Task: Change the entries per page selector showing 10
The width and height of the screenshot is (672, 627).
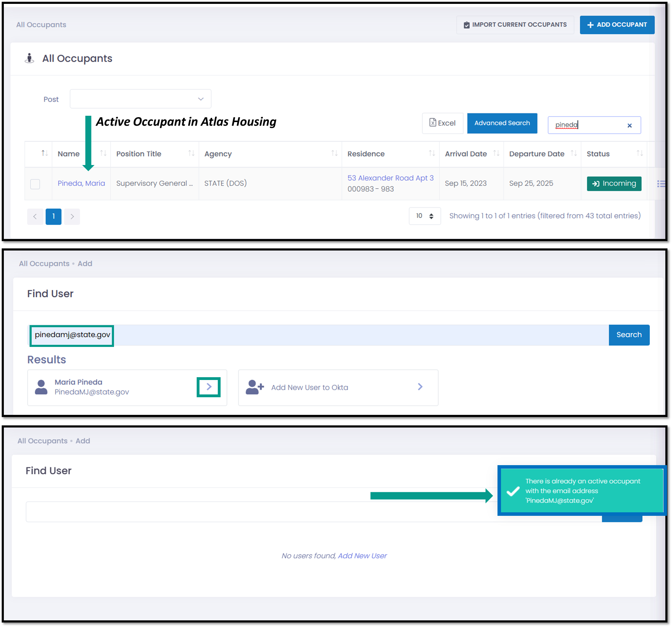Action: [425, 216]
